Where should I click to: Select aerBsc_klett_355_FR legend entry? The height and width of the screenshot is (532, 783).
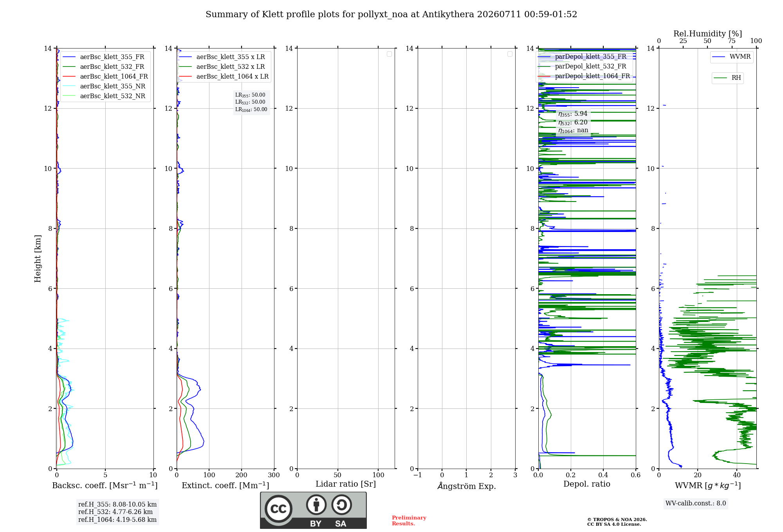coord(104,57)
